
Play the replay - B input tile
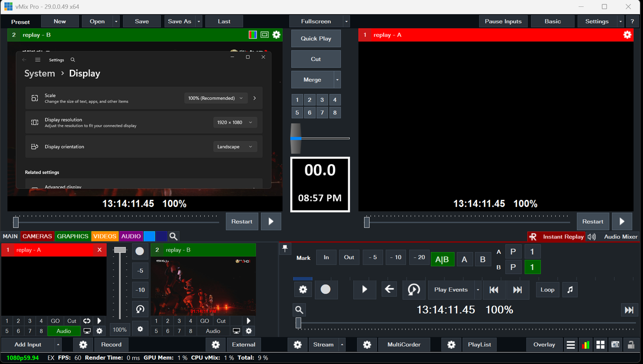point(248,321)
